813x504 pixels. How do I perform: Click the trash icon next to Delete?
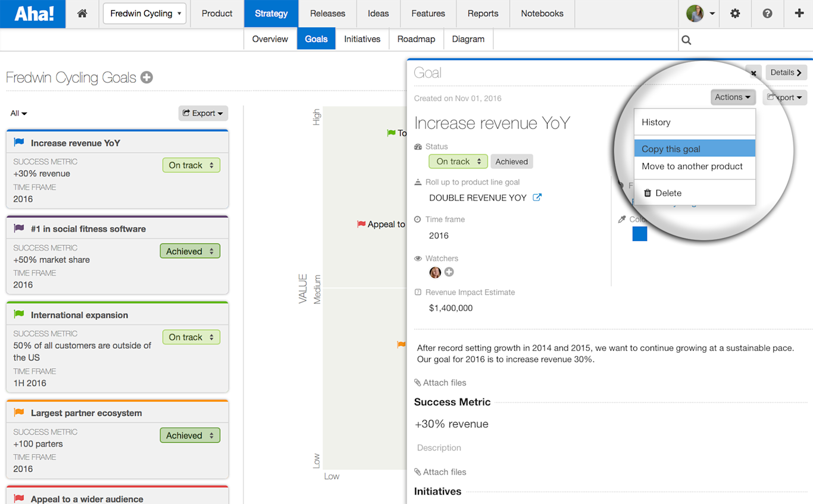647,193
